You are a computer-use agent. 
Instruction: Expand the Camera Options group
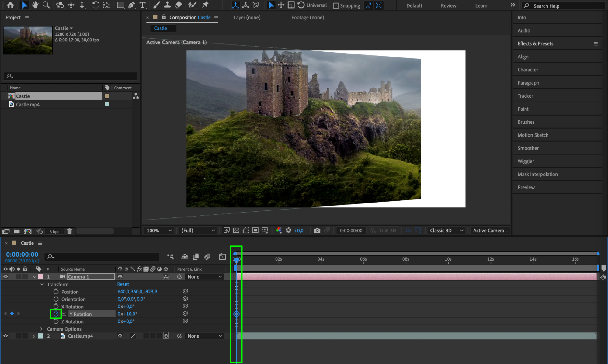click(41, 329)
